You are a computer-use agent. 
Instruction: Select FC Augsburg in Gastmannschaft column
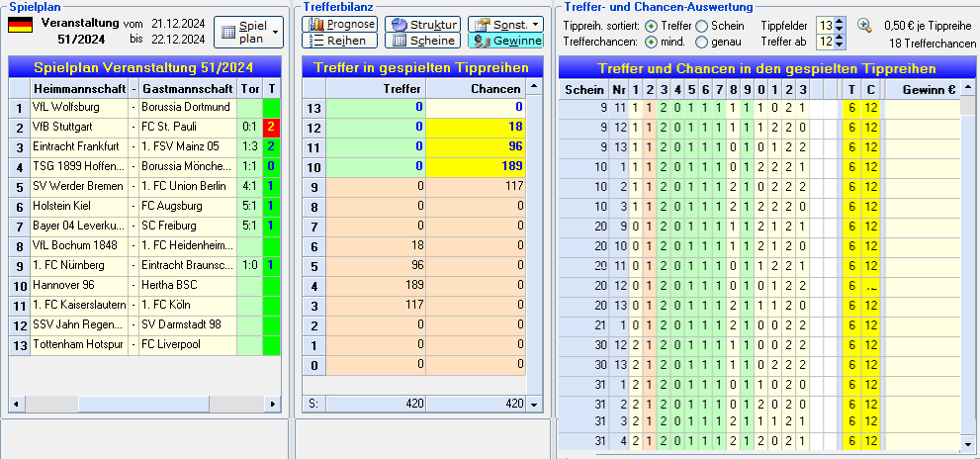click(188, 206)
